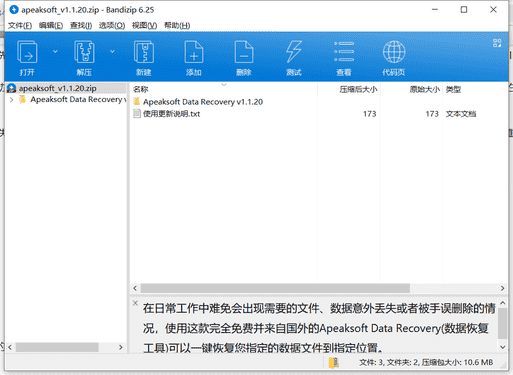Open the dropdown arrow next to 打开
Viewport: 513px width, 375px height.
(x=55, y=51)
